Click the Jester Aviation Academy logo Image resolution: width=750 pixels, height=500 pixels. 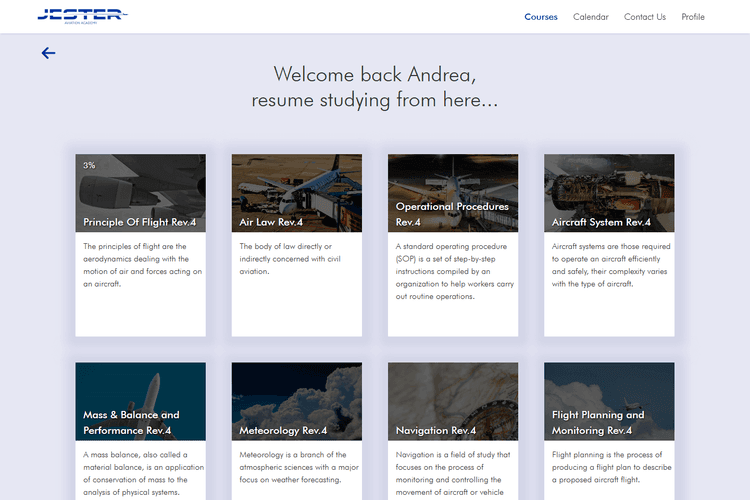click(x=82, y=16)
